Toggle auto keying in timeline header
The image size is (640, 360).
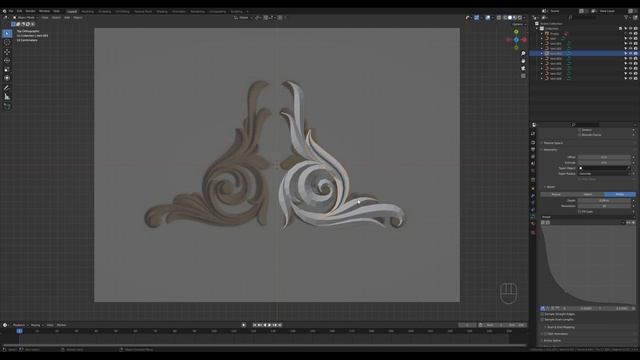coord(244,325)
